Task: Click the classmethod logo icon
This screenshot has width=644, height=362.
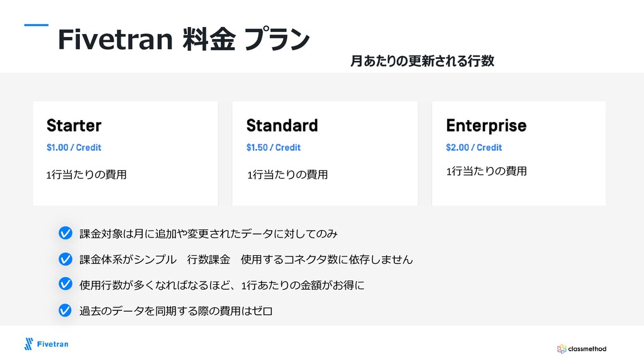Action: click(x=562, y=349)
